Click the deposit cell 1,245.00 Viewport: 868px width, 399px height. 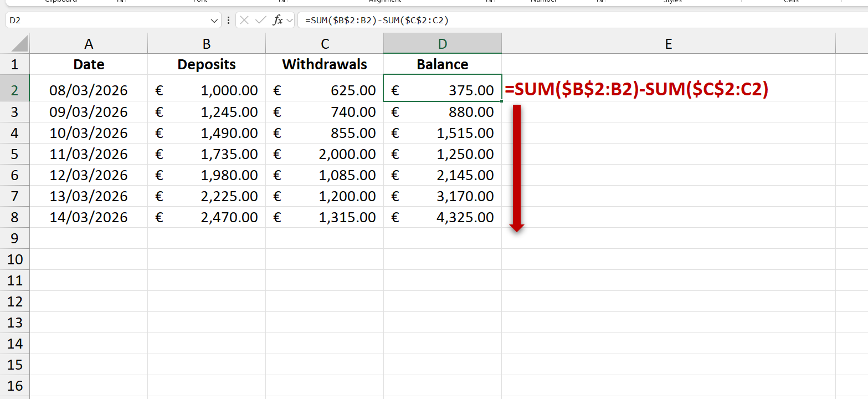207,112
